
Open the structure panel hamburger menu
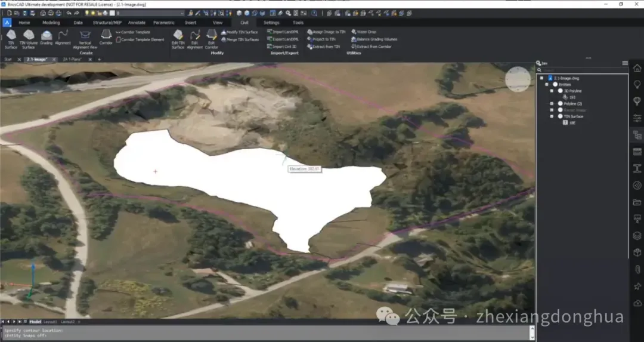[x=625, y=63]
